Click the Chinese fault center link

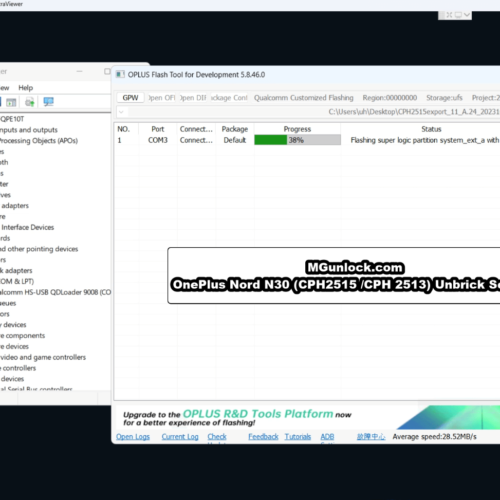coord(371,437)
